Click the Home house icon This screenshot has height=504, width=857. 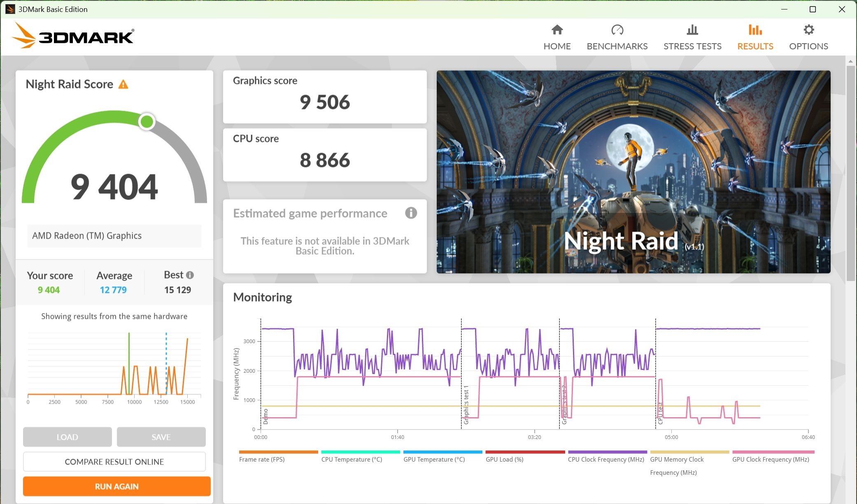[x=557, y=30]
